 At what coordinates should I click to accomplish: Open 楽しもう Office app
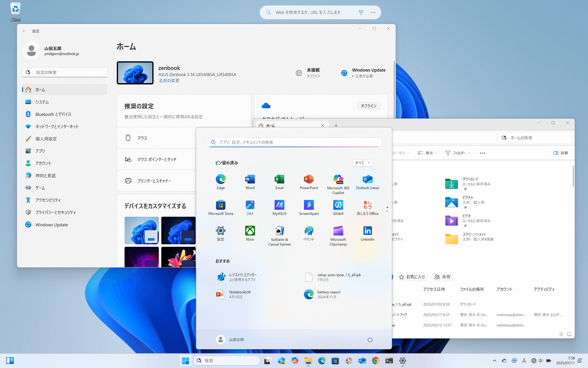tap(367, 208)
